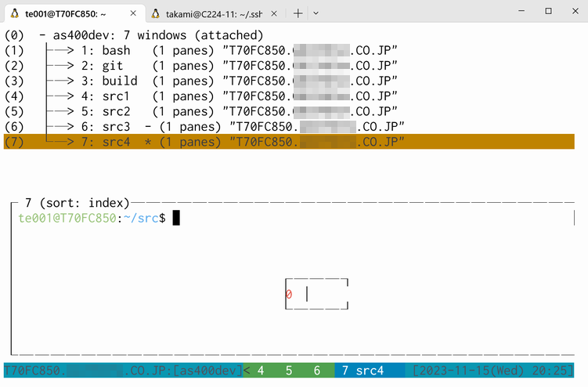This screenshot has width=588, height=387.
Task: Close the te001@T70FC850 tab
Action: [133, 13]
